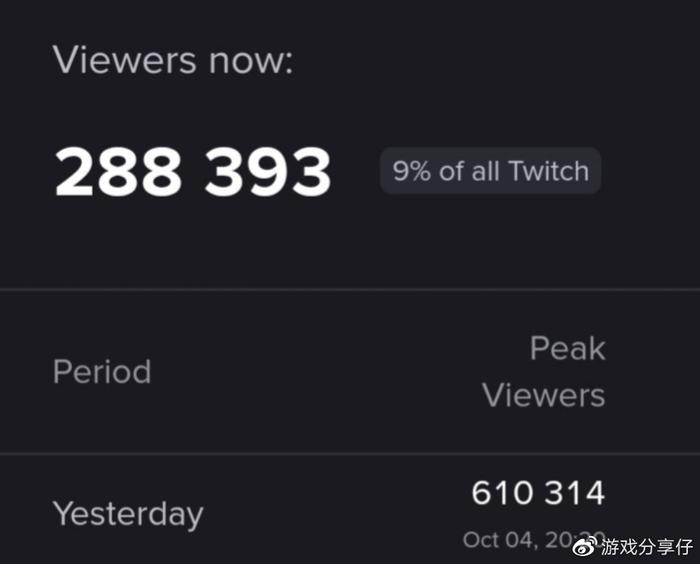Click the partially hidden time after Oct 04
Image resolution: width=700 pixels, height=564 pixels.
tap(574, 539)
